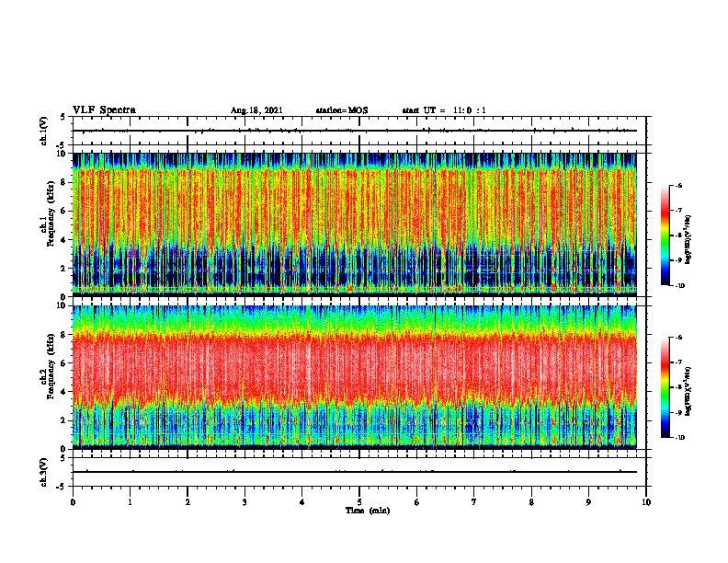Click the "4" kHz tick of ch.1 spectrogram
The height and width of the screenshot is (563, 728).
(64, 240)
